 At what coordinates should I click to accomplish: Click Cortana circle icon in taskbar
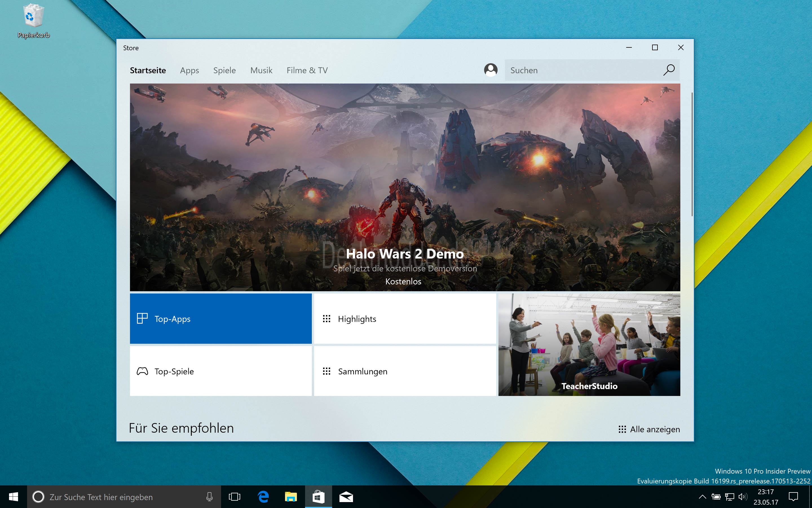pos(38,497)
